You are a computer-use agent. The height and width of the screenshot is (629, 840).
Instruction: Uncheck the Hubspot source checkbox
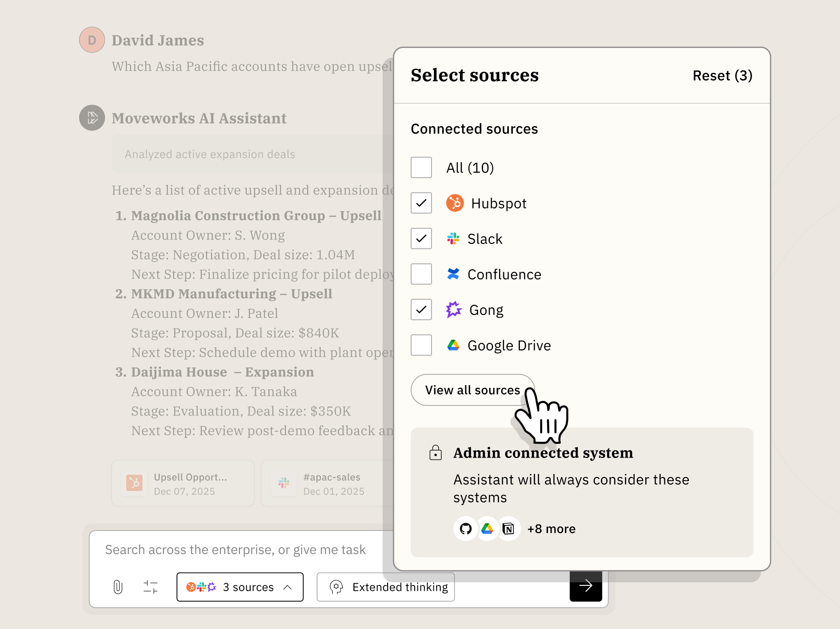tap(421, 203)
